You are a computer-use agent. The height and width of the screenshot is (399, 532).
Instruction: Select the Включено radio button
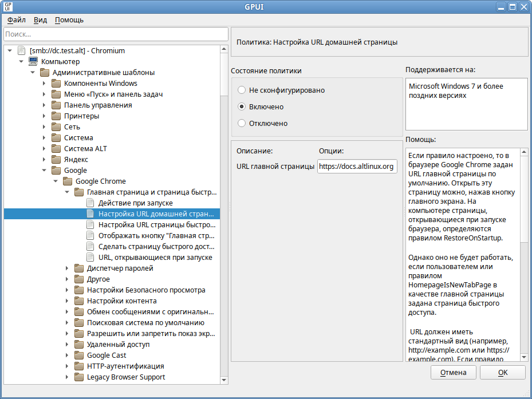pyautogui.click(x=242, y=106)
